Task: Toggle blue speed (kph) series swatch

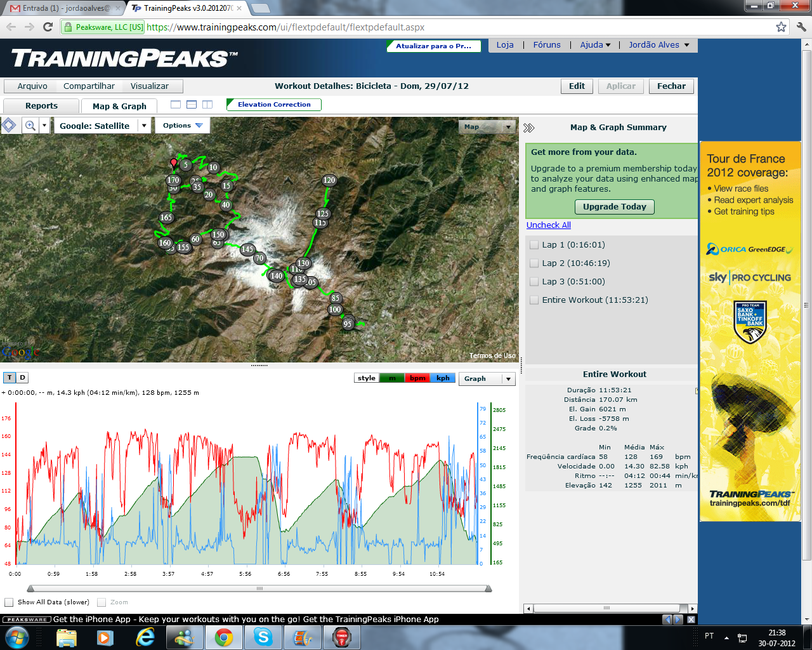Action: tap(443, 378)
